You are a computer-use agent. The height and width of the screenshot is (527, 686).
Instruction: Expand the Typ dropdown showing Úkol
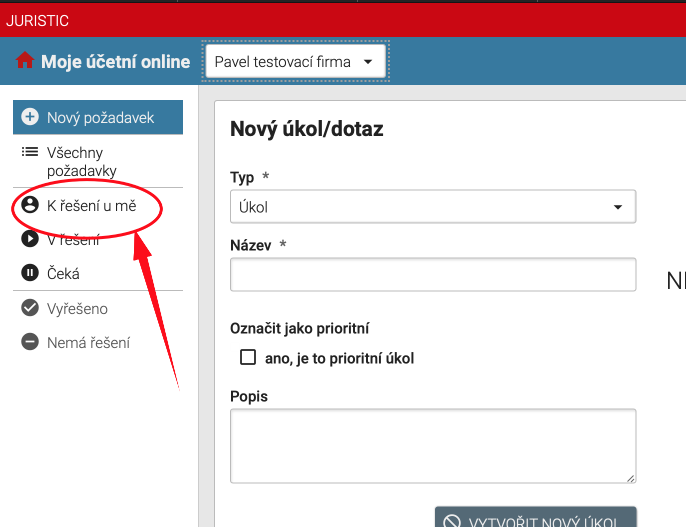(x=433, y=207)
